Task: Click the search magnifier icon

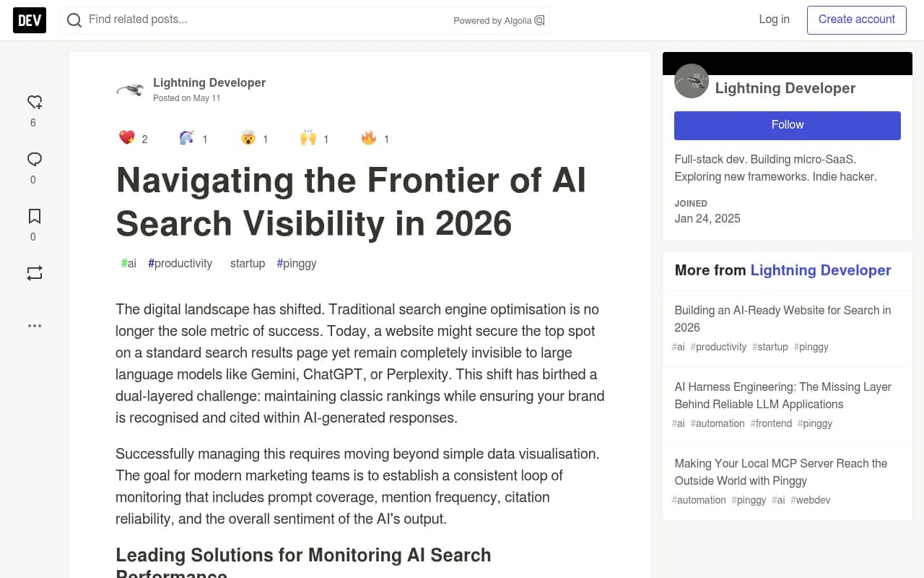Action: [74, 20]
